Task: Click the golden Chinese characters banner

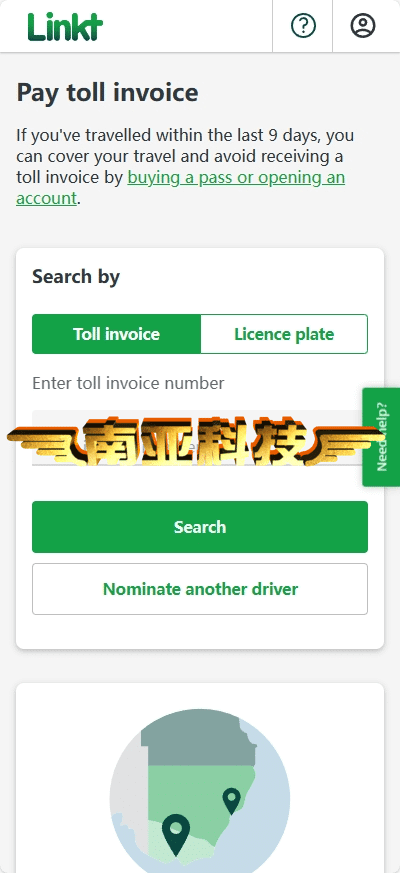Action: pyautogui.click(x=195, y=441)
